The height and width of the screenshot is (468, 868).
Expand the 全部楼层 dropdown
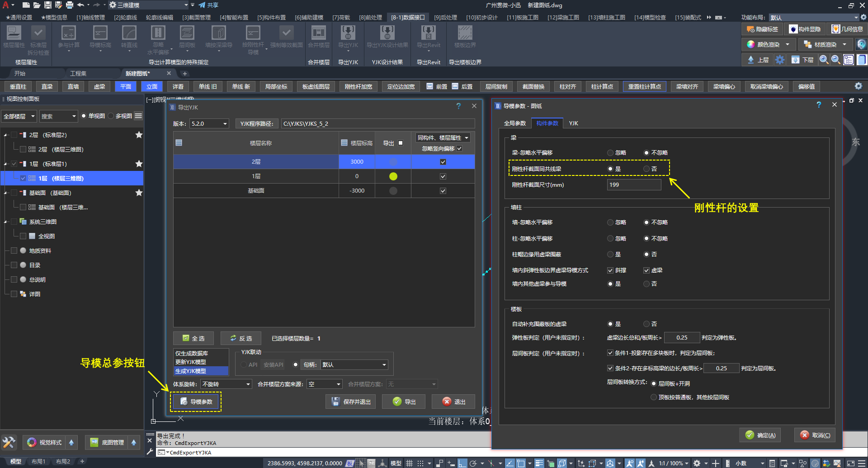pyautogui.click(x=19, y=117)
